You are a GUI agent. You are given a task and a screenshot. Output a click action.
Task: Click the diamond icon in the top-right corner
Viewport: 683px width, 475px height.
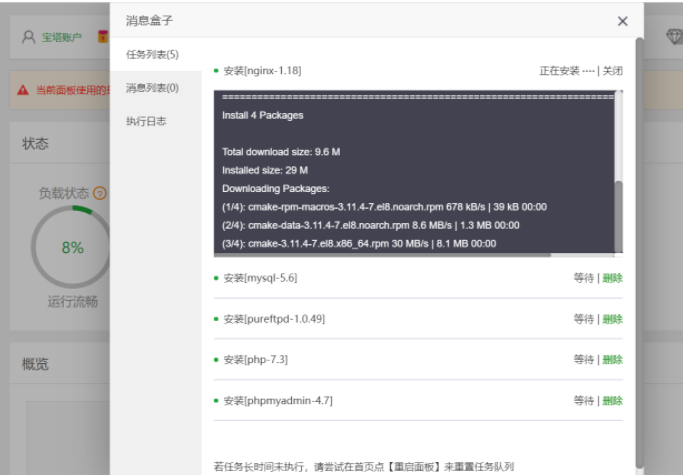[673, 37]
